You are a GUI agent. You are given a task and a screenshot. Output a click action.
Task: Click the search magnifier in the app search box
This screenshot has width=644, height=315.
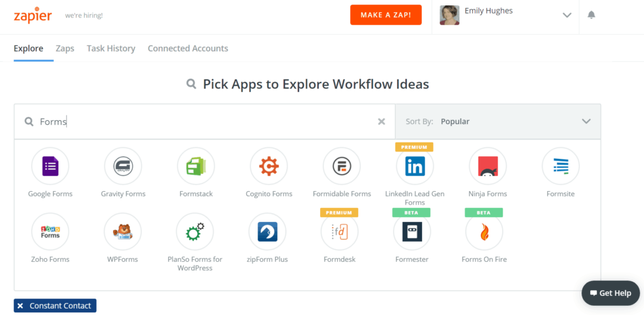click(x=29, y=122)
